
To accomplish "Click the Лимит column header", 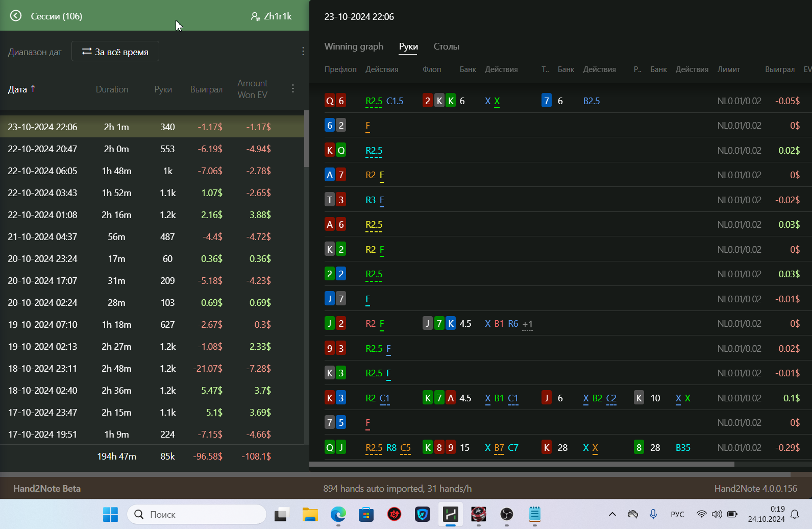I will (x=728, y=69).
